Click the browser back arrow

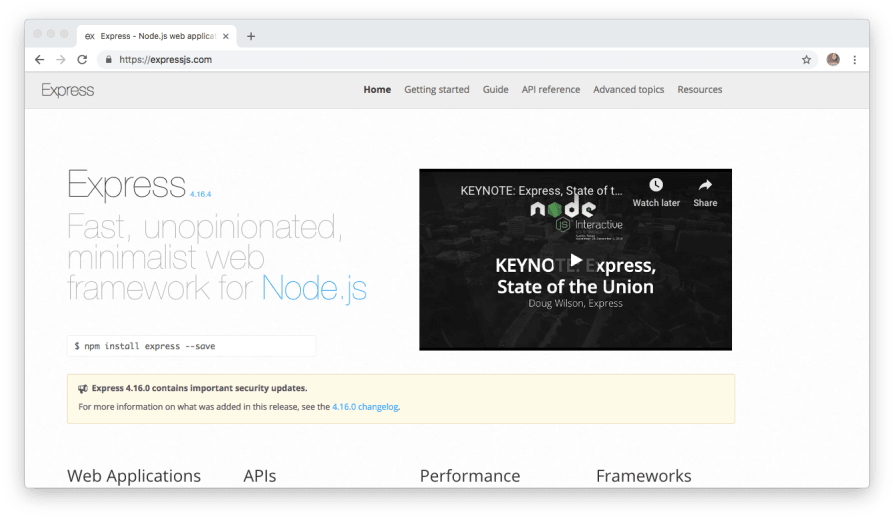click(39, 60)
